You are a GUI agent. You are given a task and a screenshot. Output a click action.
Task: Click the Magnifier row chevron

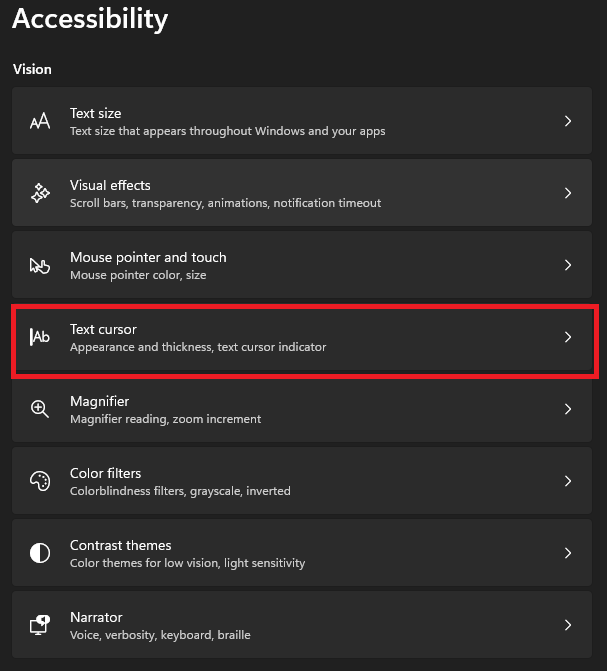click(568, 409)
